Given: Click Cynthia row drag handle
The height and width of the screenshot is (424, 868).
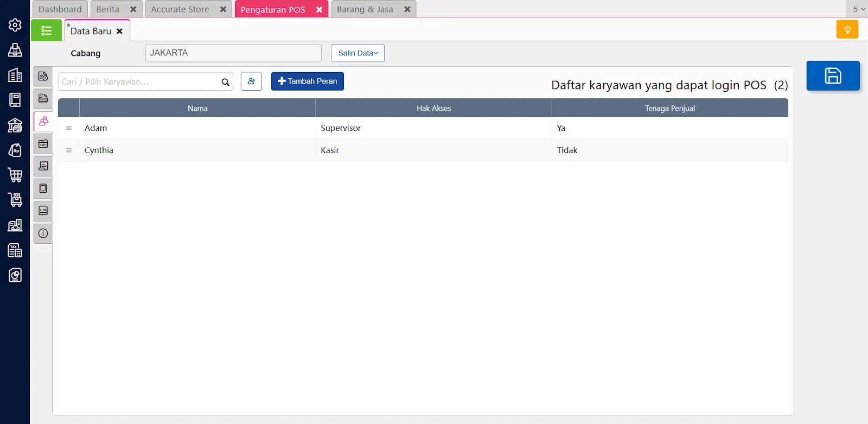Looking at the screenshot, I should click(69, 150).
